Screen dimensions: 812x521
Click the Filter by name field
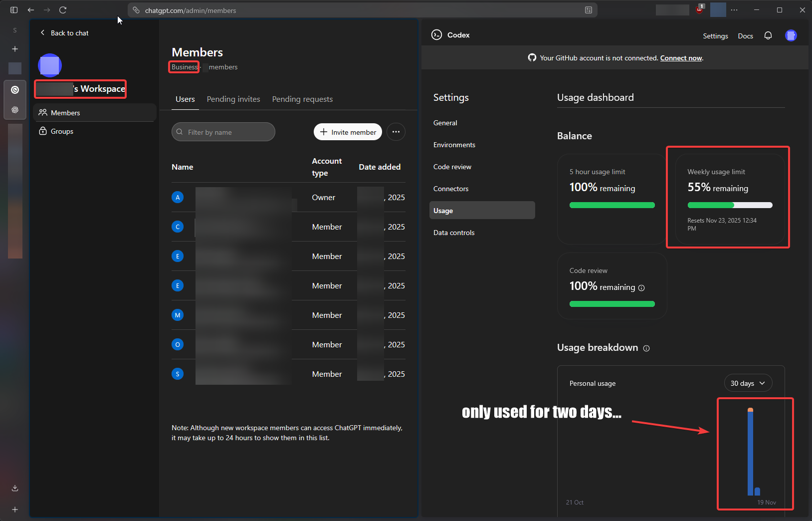coord(223,132)
